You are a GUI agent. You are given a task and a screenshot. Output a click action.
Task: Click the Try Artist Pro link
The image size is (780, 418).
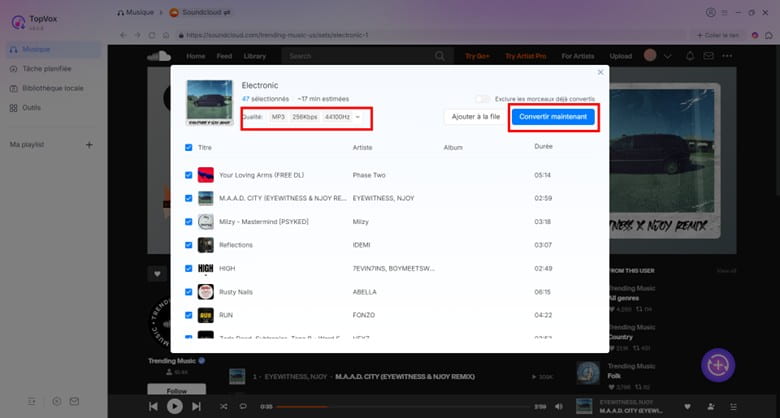pos(525,56)
